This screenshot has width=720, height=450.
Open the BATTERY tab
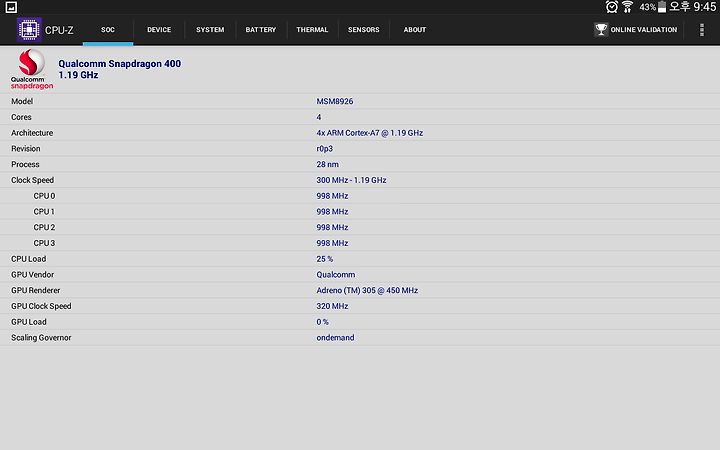(261, 30)
